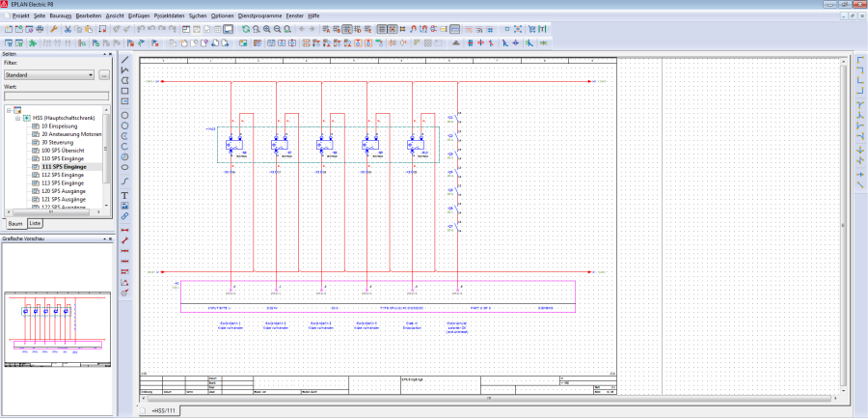
Task: Click the cut scissors icon
Action: [69, 30]
